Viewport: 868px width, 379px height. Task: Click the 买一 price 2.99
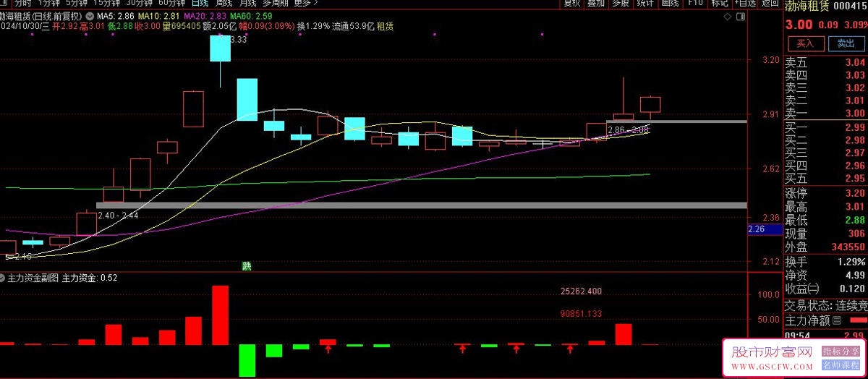coord(854,127)
